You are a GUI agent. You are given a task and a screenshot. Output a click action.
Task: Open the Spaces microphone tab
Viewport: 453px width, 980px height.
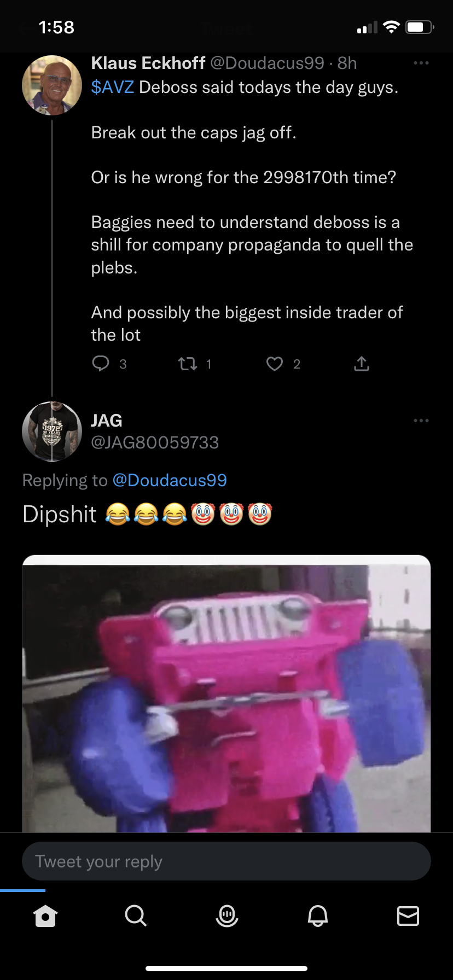tap(226, 915)
